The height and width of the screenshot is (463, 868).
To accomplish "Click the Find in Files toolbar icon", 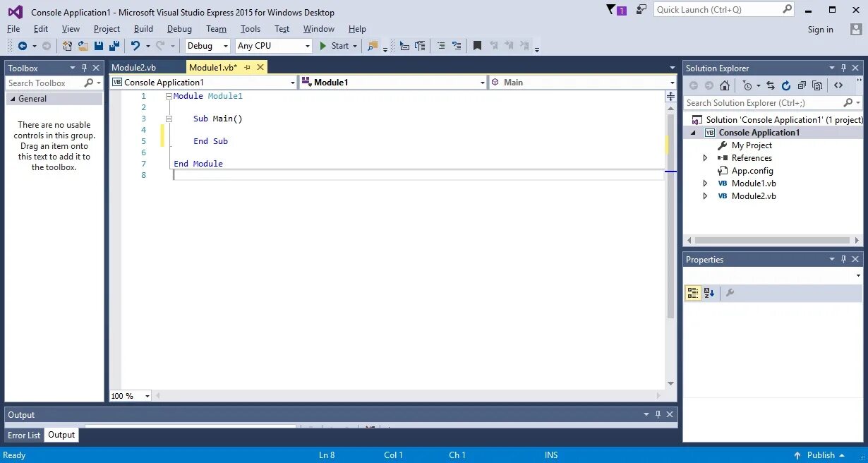I will tap(373, 46).
